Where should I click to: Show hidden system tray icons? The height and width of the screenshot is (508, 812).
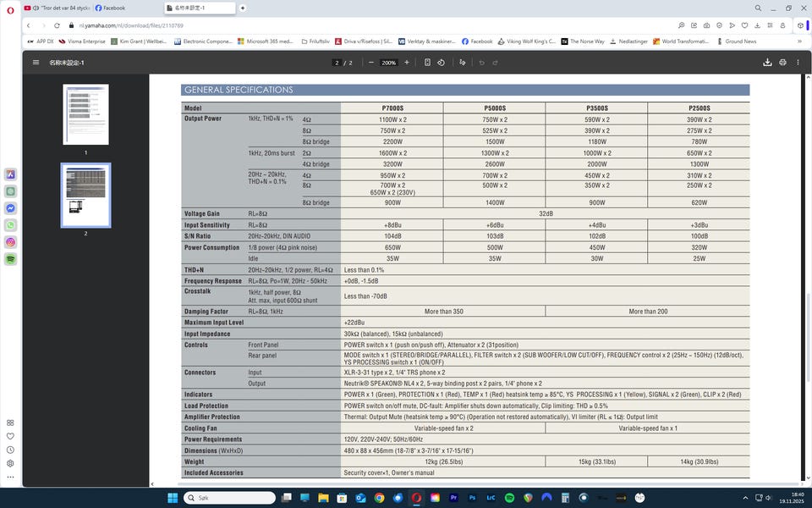745,498
